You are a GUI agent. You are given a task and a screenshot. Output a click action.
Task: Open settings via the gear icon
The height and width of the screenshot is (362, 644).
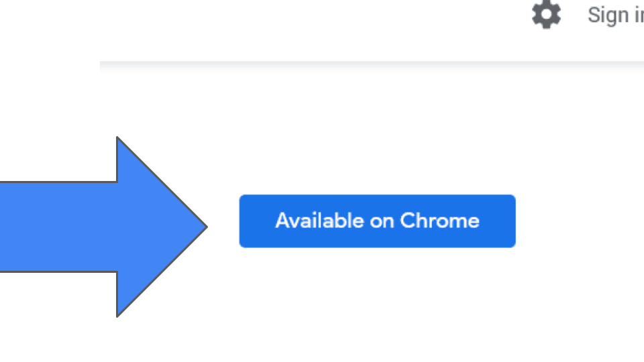pos(546,15)
